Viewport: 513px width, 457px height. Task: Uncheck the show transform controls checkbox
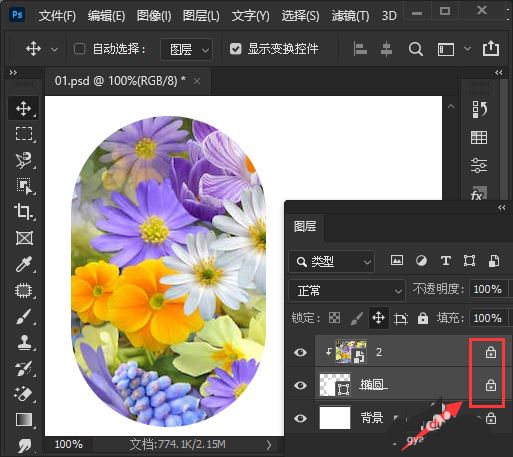coord(236,49)
